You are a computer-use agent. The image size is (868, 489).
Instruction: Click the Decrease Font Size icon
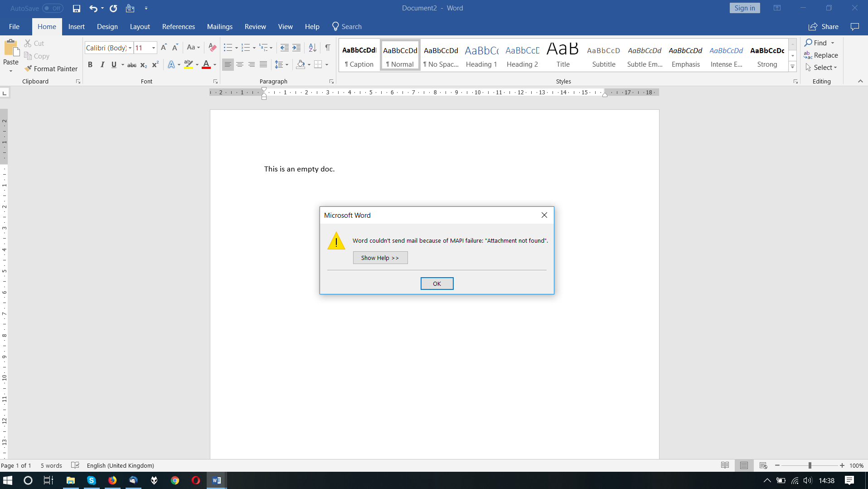(x=175, y=47)
